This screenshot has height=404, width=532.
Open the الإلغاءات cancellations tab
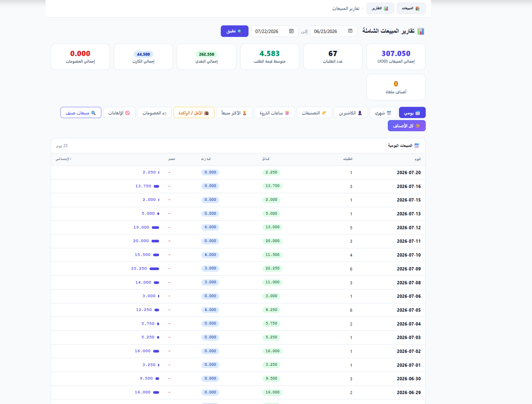point(119,113)
